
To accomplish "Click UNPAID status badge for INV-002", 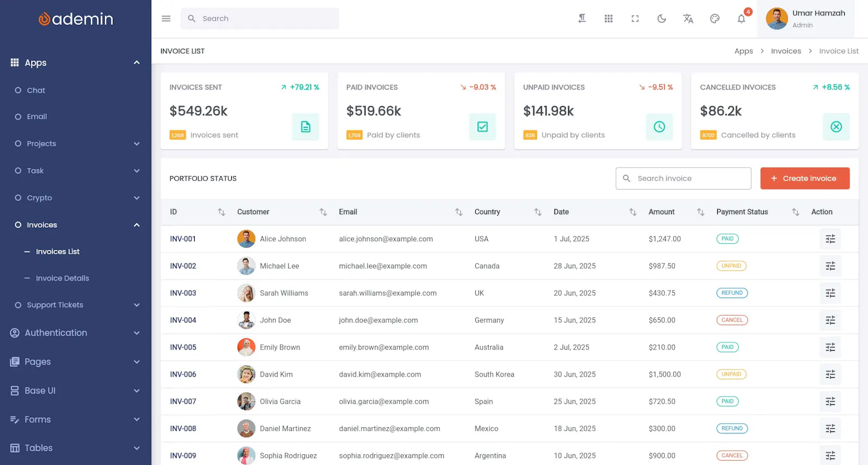I will coord(731,266).
